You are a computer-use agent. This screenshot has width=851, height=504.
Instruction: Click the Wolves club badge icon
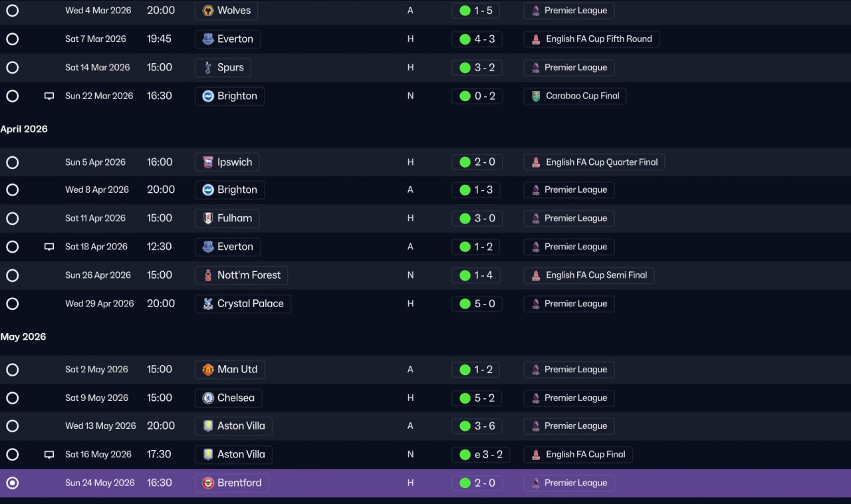tap(208, 11)
